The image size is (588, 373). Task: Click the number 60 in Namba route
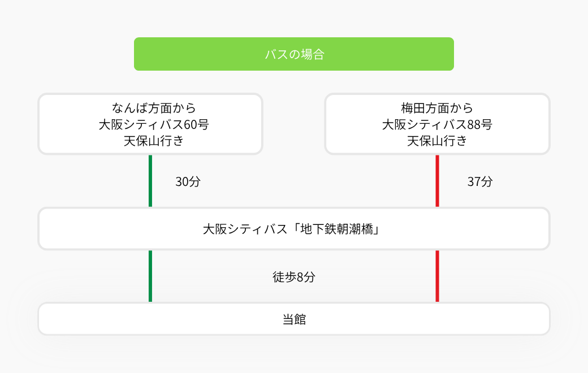(191, 124)
